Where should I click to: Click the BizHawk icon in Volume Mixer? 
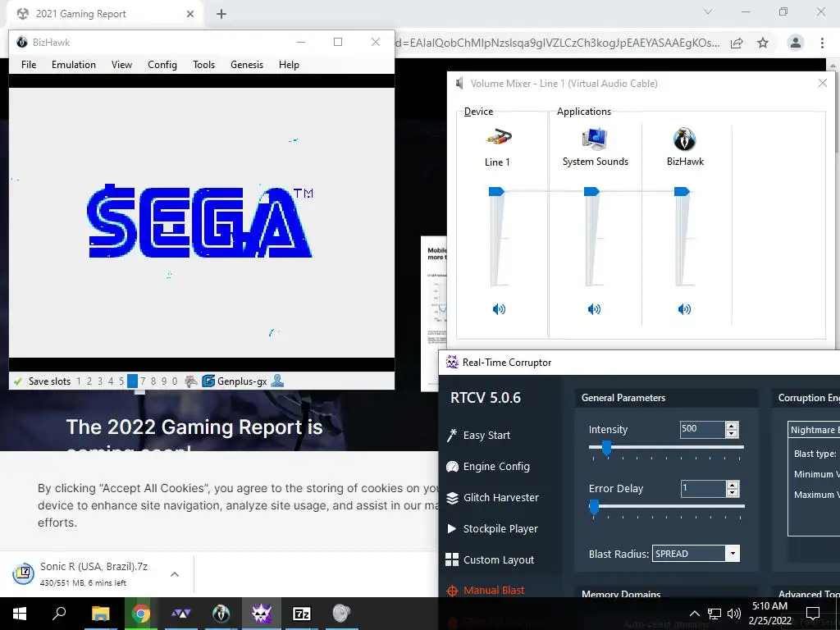click(x=685, y=139)
